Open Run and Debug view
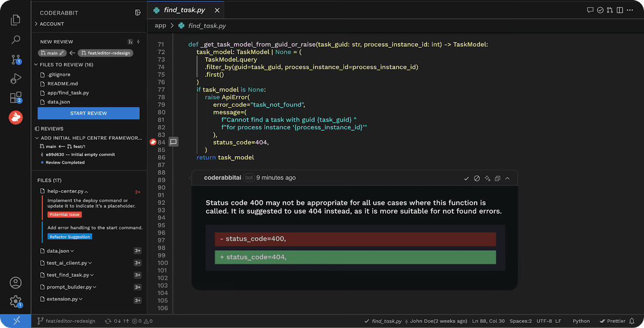 tap(16, 79)
